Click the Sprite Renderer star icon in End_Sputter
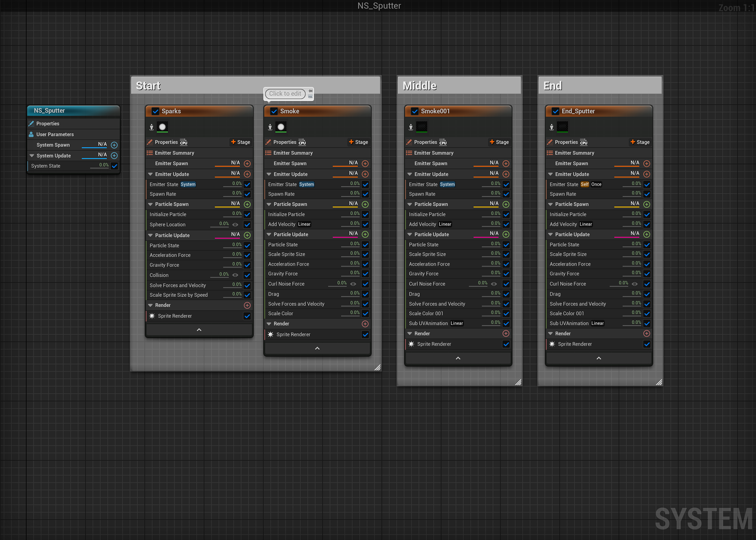The height and width of the screenshot is (540, 756). tap(552, 344)
